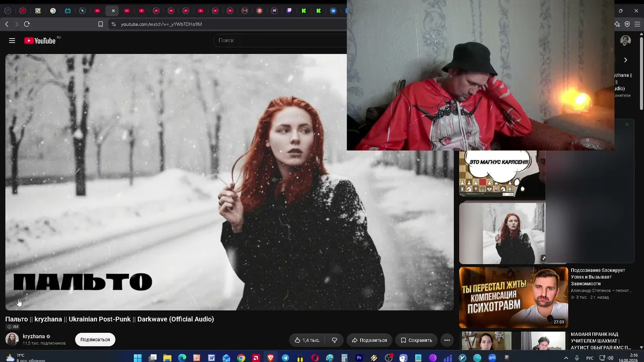Open the volume speaker tray icon
Screen dimensions: 644x362
tap(610, 358)
